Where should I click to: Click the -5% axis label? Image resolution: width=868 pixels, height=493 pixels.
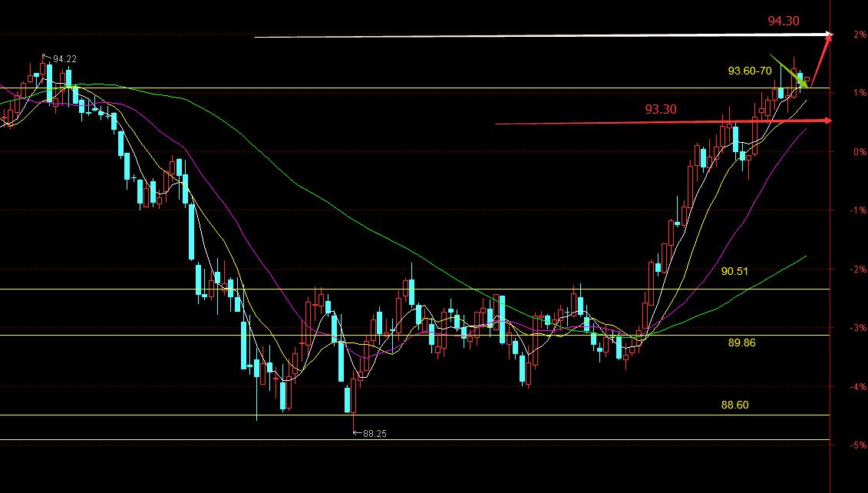pos(859,445)
